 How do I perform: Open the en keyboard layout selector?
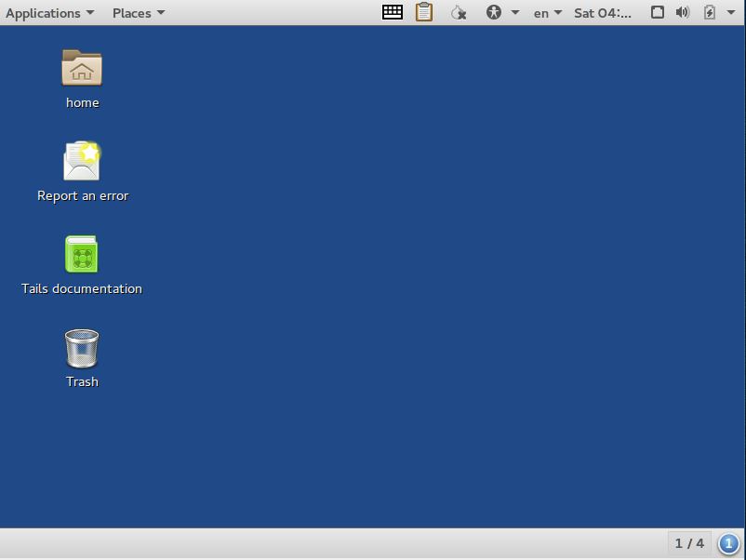548,13
